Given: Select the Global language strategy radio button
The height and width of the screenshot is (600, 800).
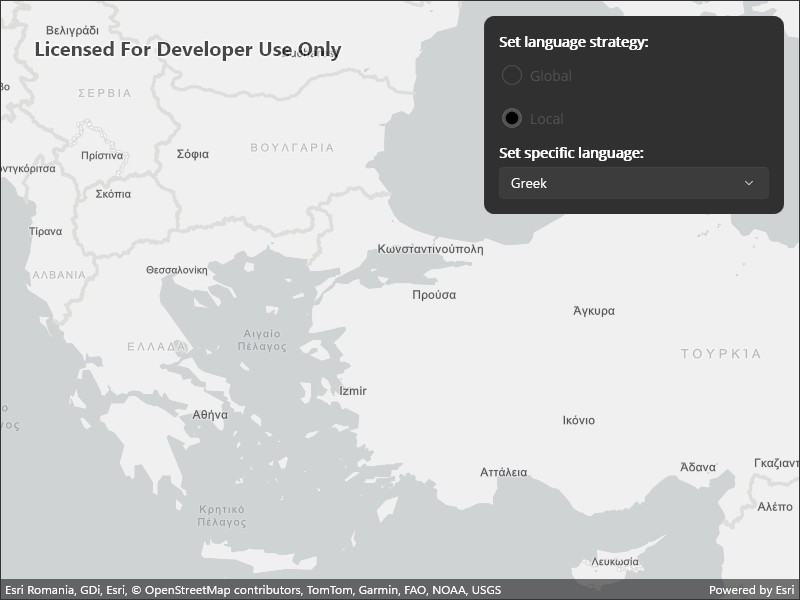Looking at the screenshot, I should [x=512, y=76].
